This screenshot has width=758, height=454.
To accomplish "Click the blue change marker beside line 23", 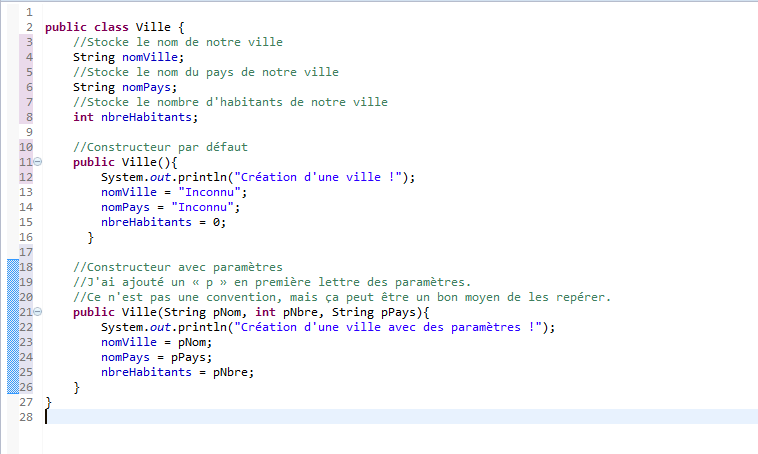I will click(13, 342).
